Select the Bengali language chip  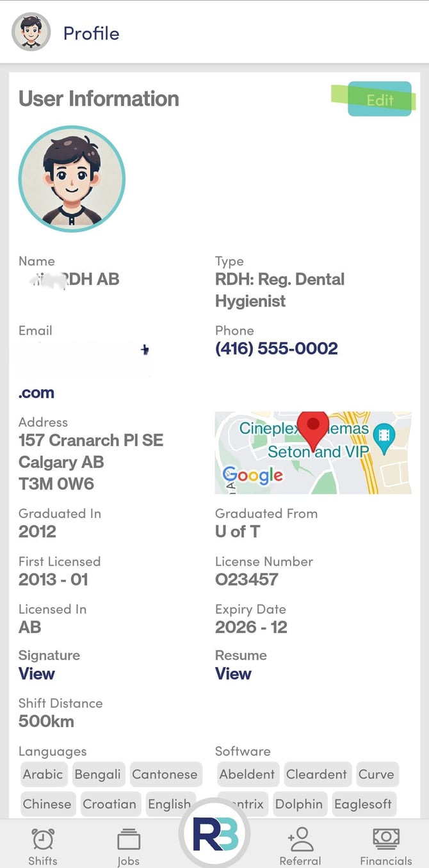pos(97,774)
